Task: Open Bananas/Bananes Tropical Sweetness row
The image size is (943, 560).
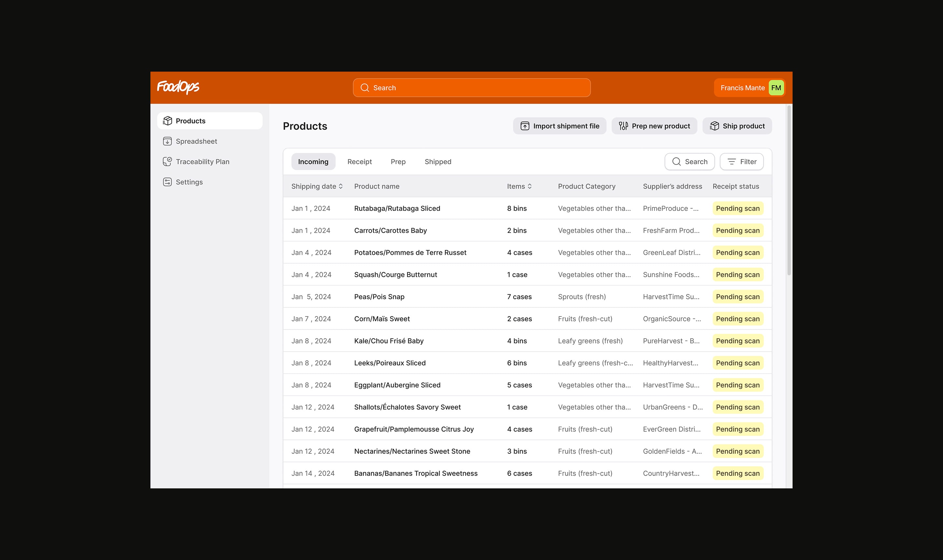Action: (527, 473)
